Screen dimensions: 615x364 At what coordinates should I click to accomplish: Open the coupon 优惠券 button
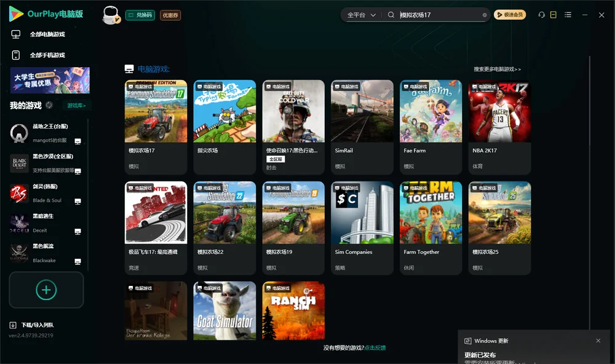click(x=170, y=15)
